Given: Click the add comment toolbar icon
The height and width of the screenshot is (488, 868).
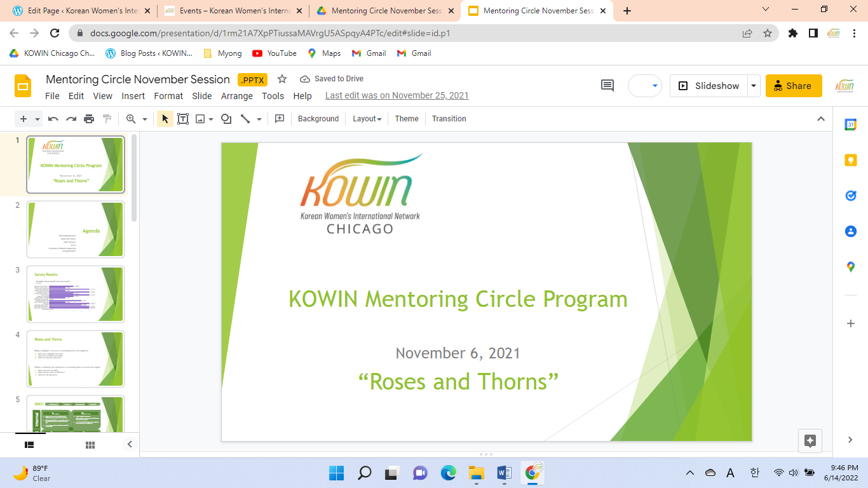Looking at the screenshot, I should click(279, 119).
